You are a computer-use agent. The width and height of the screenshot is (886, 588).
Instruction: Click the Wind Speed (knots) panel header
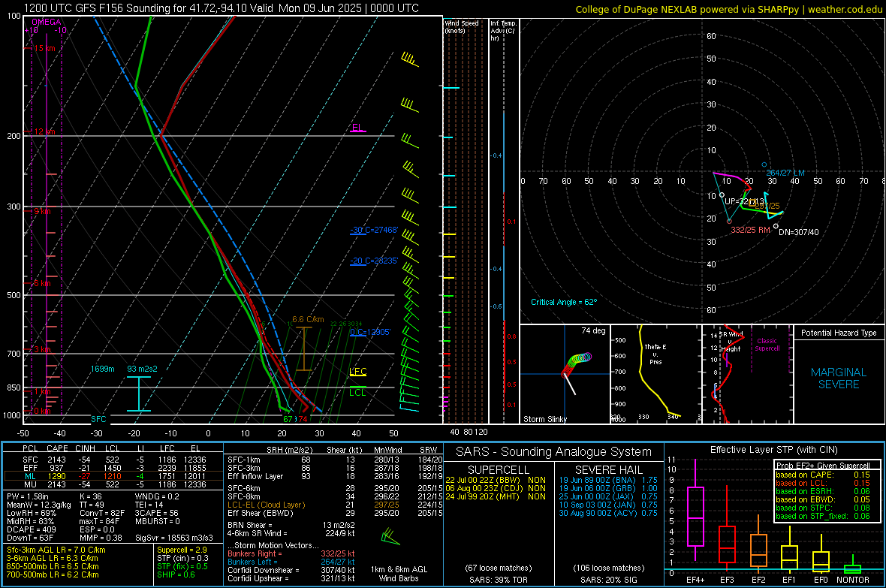(462, 26)
